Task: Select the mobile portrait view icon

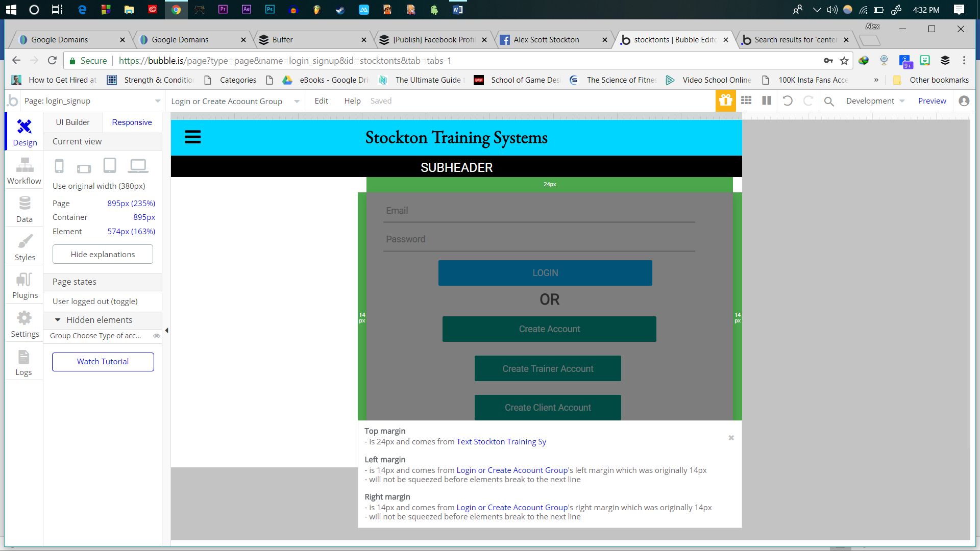Action: point(59,166)
